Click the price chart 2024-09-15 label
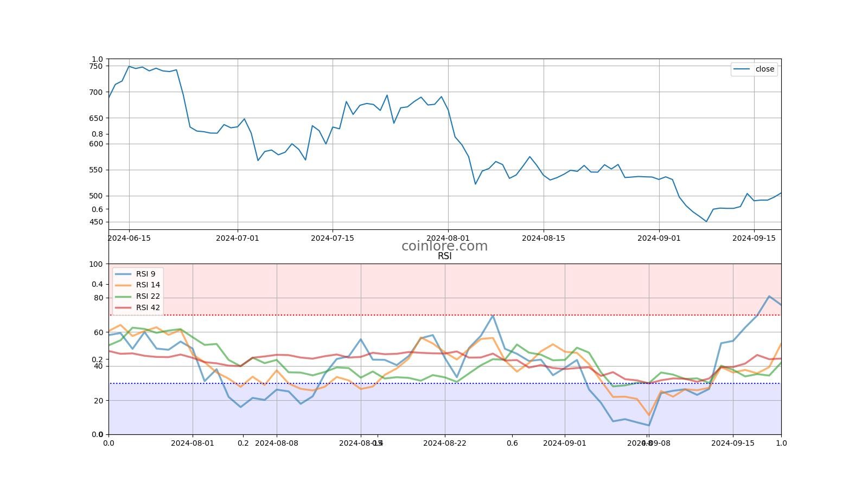The image size is (868, 488). [754, 238]
